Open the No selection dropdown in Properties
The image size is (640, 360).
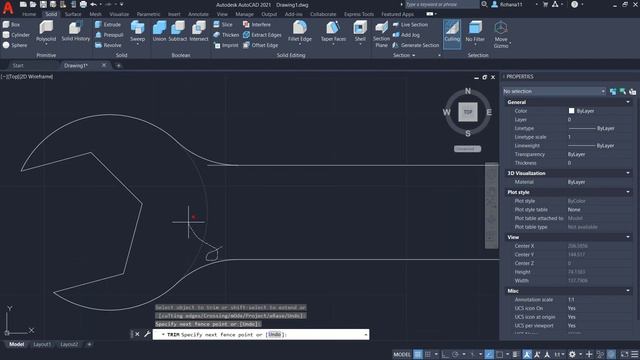554,91
